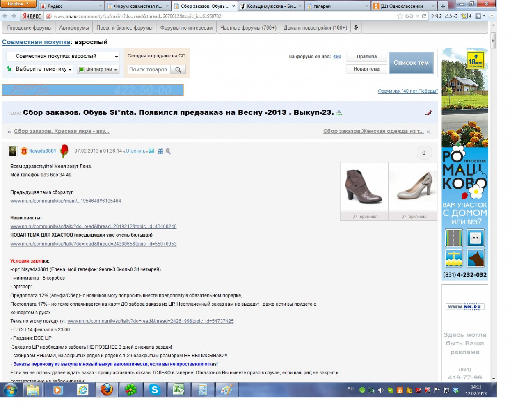Expand the Выберите тематику dropdown
The height and width of the screenshot is (420, 510).
43,69
